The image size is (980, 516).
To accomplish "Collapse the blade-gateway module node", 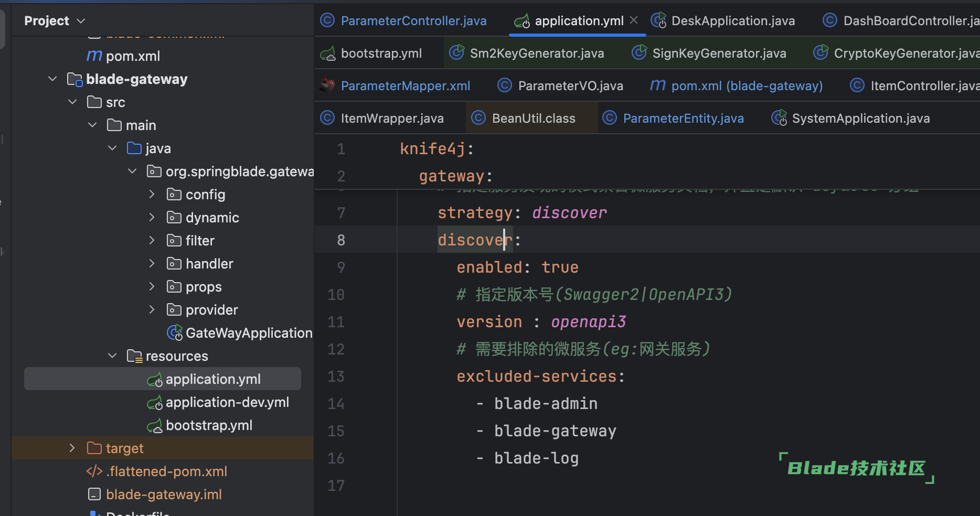I will 52,79.
